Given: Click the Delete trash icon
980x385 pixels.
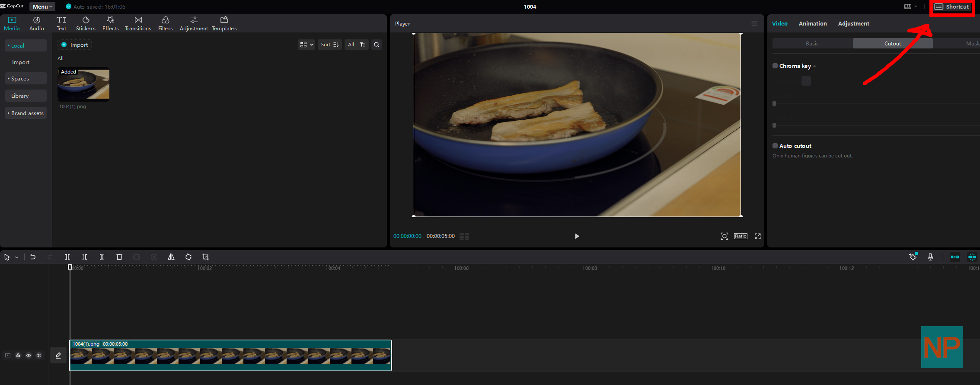Looking at the screenshot, I should coord(119,257).
